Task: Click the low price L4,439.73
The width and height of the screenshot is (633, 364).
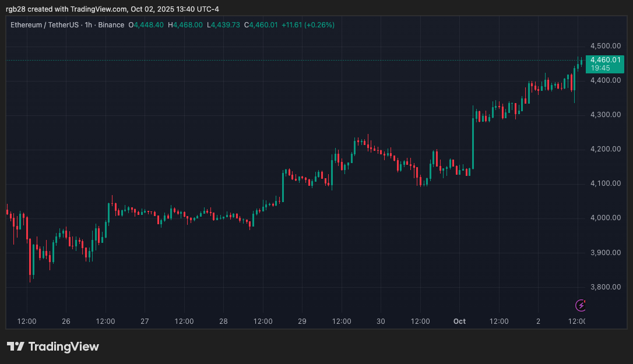Action: (226, 25)
